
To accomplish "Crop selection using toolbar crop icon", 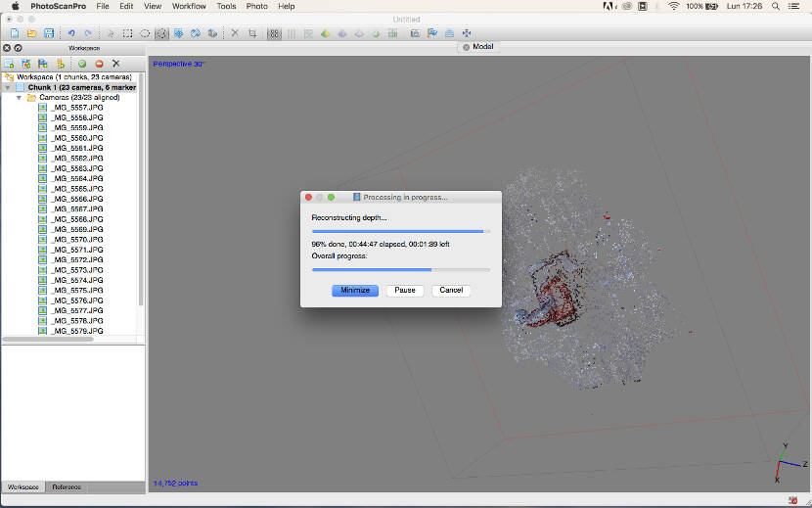I will (x=252, y=33).
